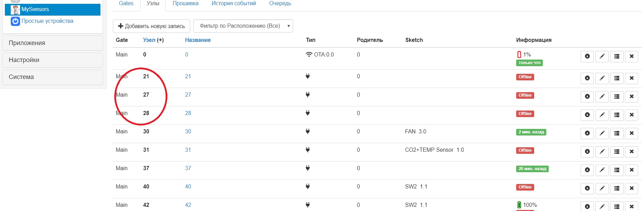
Task: Open the Прошивка tab
Action: click(186, 3)
